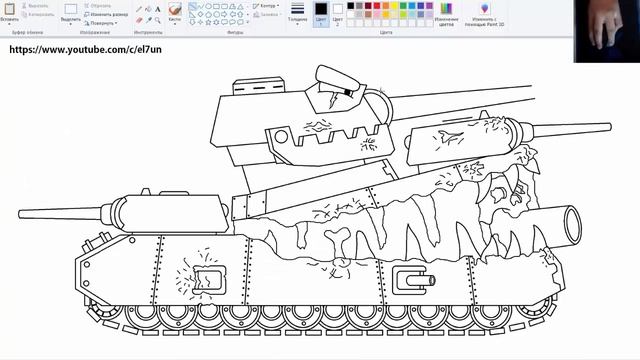
Task: Click Копировать (Copy) button
Action: click(38, 14)
